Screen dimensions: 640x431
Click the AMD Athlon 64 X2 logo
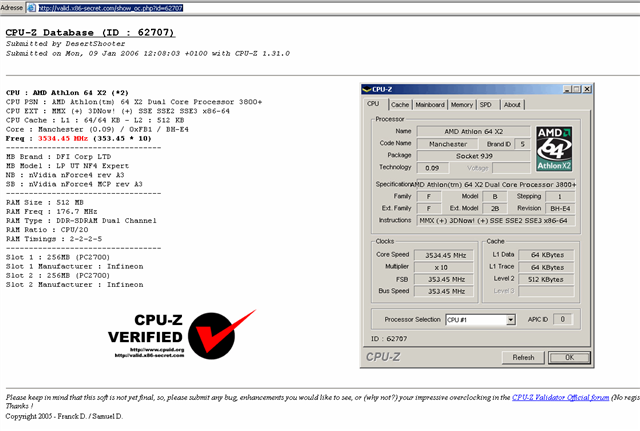pyautogui.click(x=554, y=149)
